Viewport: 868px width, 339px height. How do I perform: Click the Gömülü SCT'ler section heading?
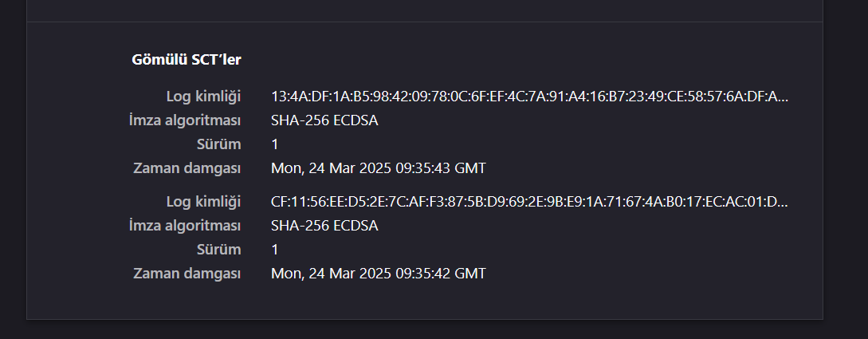click(186, 60)
